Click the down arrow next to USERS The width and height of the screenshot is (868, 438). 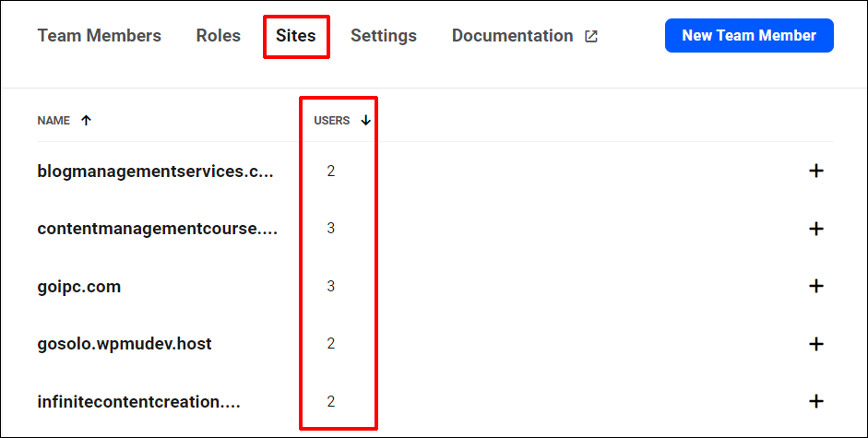coord(365,121)
